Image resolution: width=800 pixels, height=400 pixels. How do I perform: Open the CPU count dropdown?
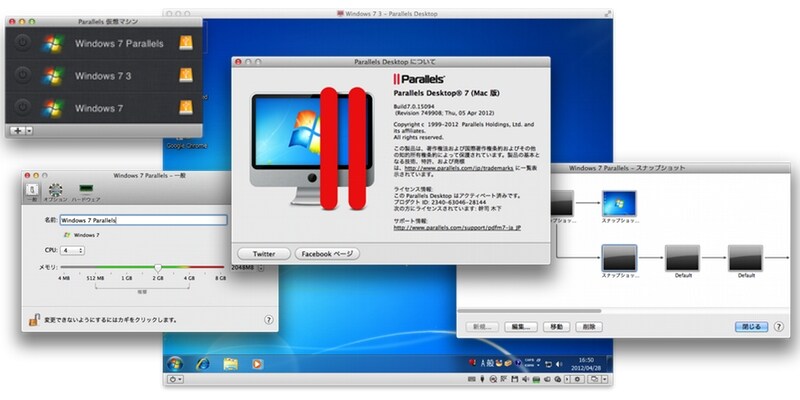pos(72,251)
